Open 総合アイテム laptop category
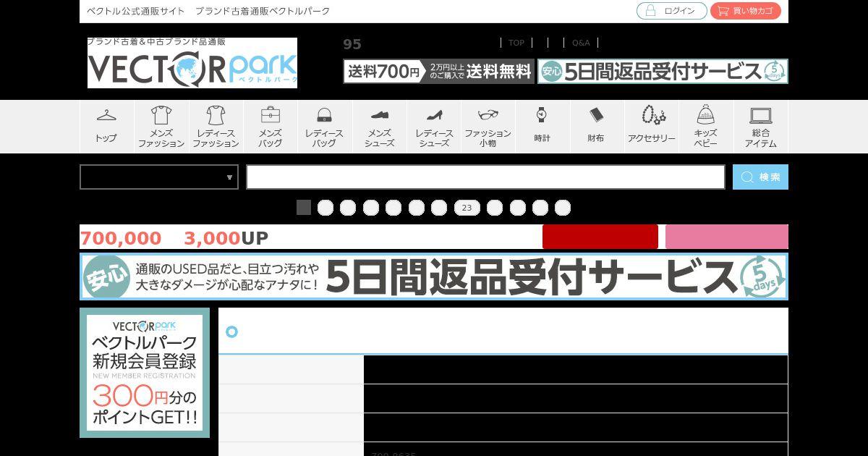 [761, 127]
